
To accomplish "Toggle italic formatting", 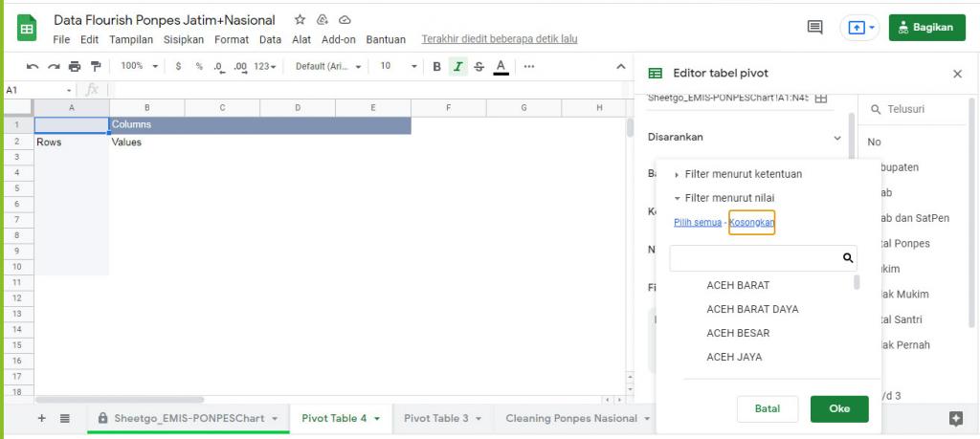I will 458,66.
